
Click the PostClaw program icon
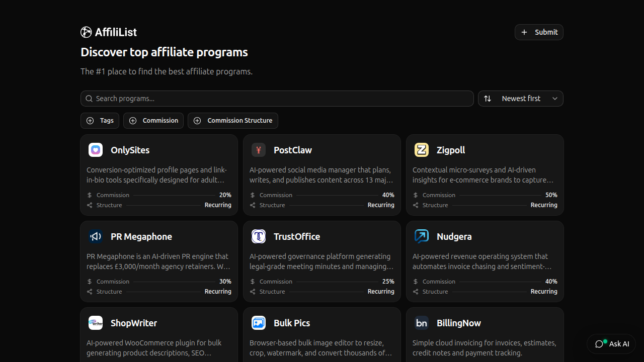tap(258, 150)
